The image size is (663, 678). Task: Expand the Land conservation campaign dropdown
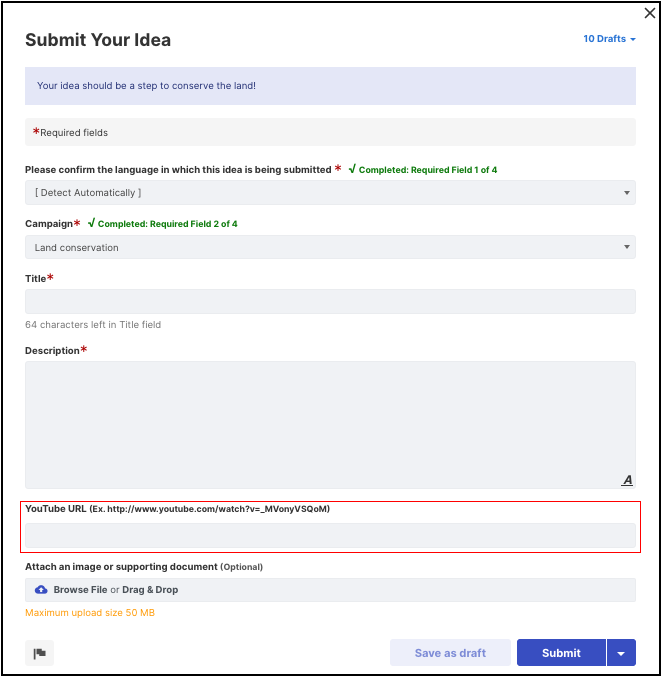330,247
